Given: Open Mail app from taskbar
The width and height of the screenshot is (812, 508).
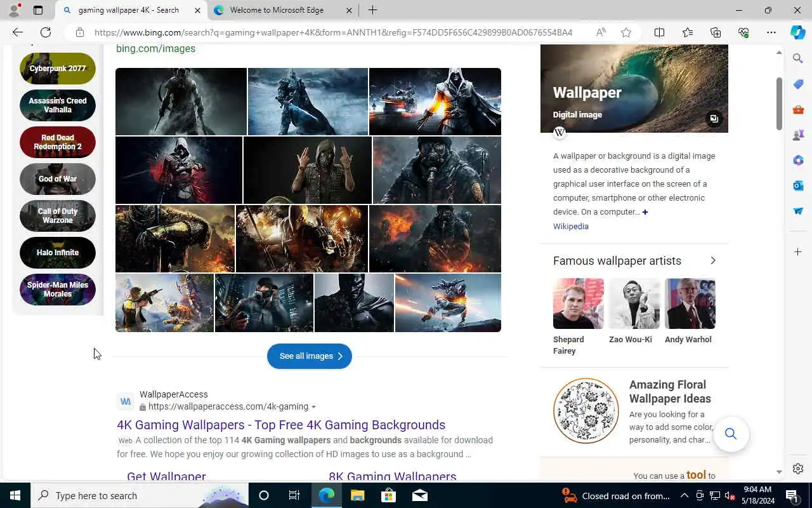Looking at the screenshot, I should [x=420, y=495].
